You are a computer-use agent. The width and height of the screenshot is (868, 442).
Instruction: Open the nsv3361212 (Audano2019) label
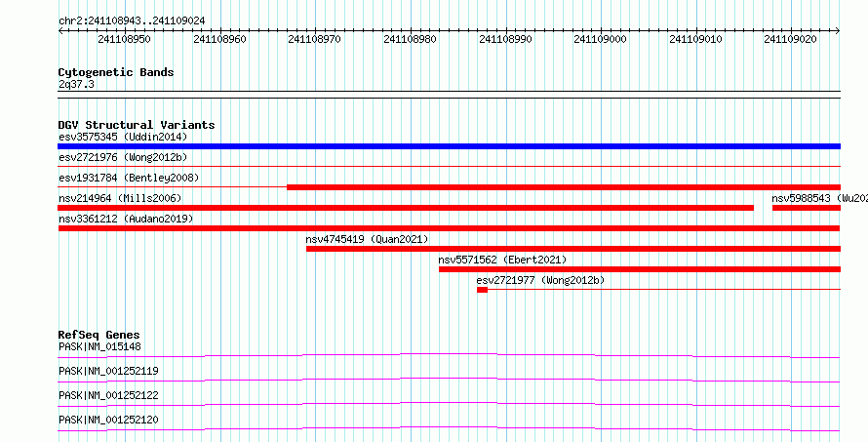click(x=126, y=219)
